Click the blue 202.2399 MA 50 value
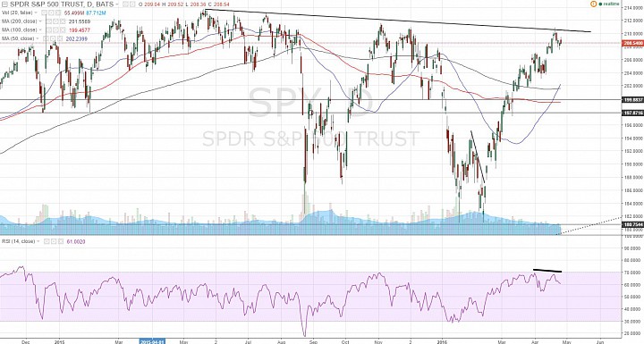The width and height of the screenshot is (644, 344). pos(77,38)
